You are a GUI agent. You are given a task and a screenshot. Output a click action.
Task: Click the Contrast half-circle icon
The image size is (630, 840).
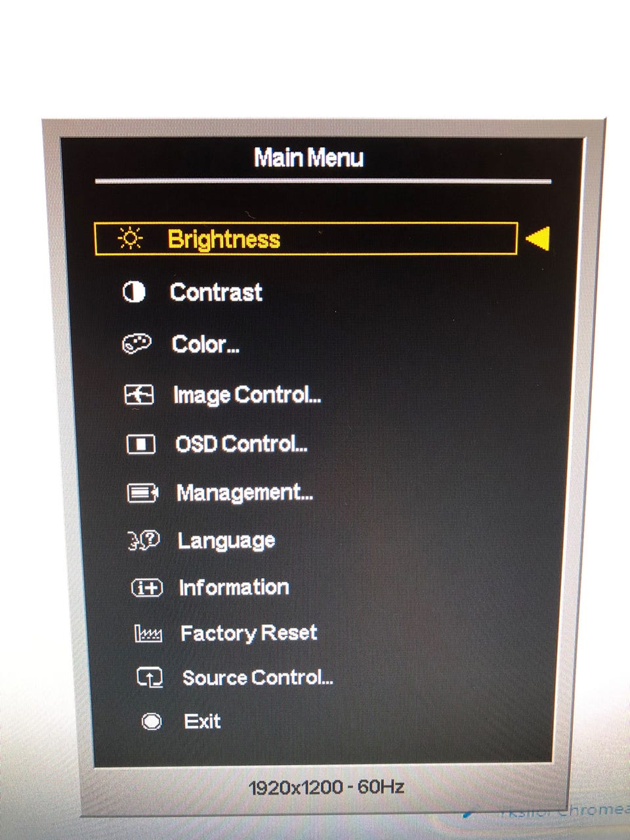[134, 292]
